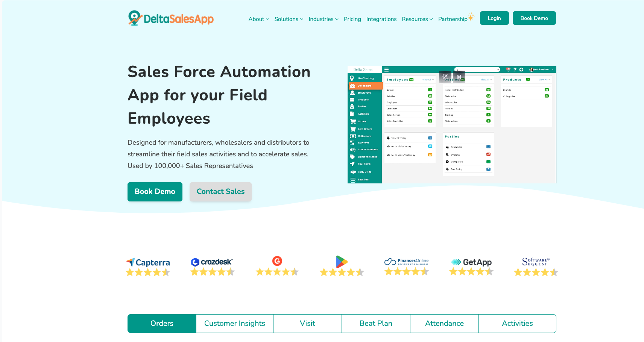Click 'No. Of Visits Yesterday' row
This screenshot has width=644, height=342.
[x=409, y=155]
